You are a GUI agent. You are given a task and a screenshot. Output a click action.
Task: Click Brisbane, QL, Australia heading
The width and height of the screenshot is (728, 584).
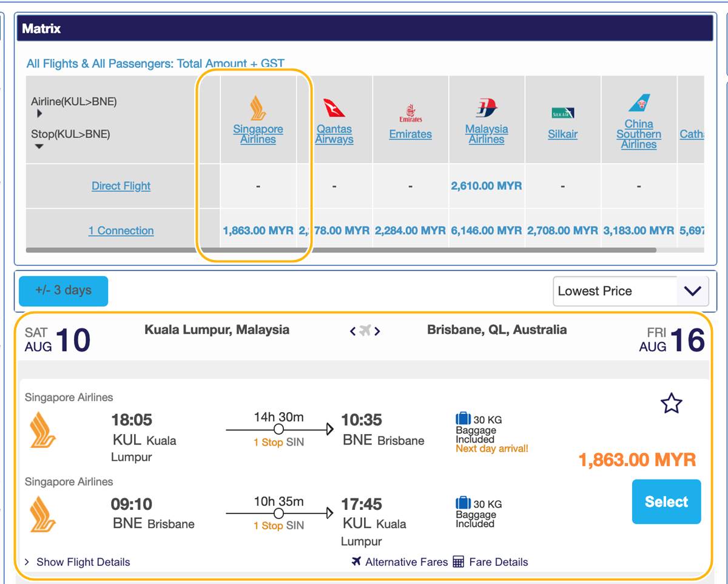[x=497, y=330]
